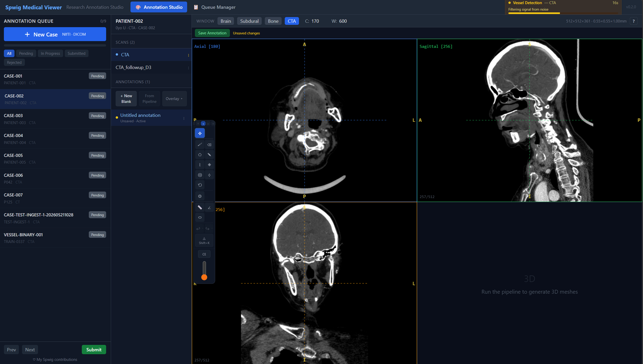Filter queue by Submitted

click(x=76, y=54)
